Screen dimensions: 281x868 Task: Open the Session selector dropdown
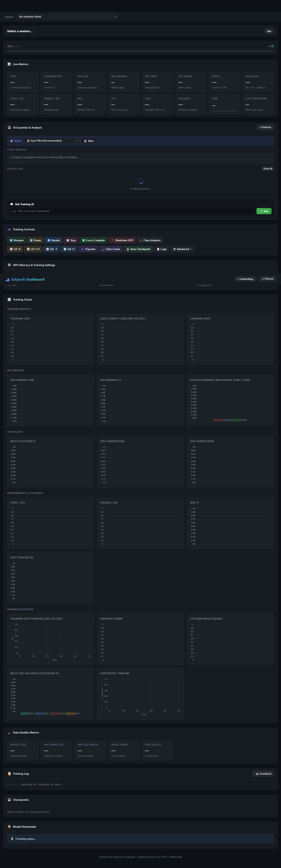pos(67,17)
